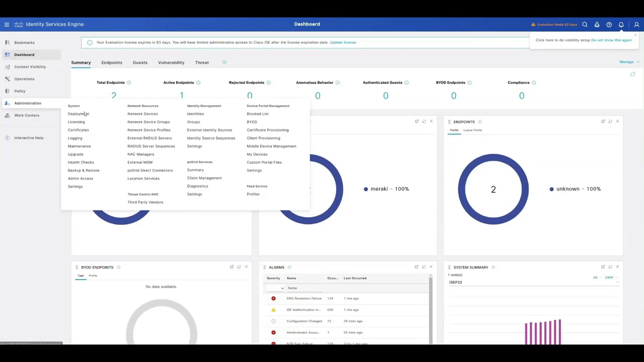Screen dimensions: 644x362
Task: Click the dashboard refresh icon
Action: click(632, 74)
